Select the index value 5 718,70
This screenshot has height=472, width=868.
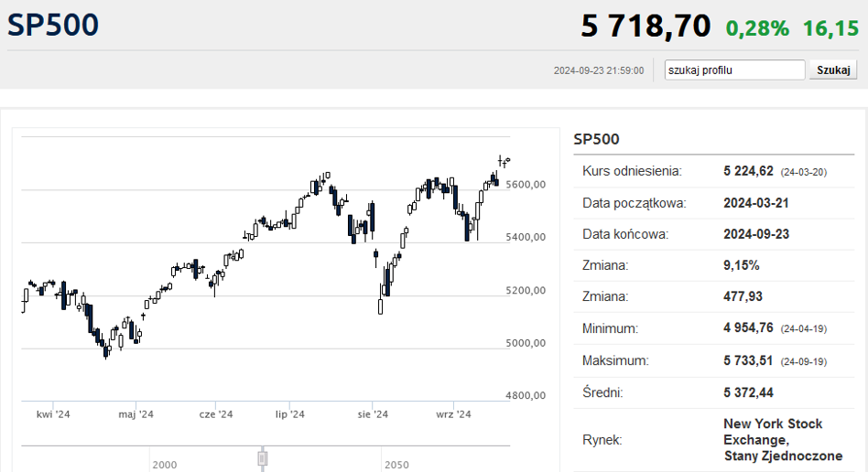tap(646, 26)
